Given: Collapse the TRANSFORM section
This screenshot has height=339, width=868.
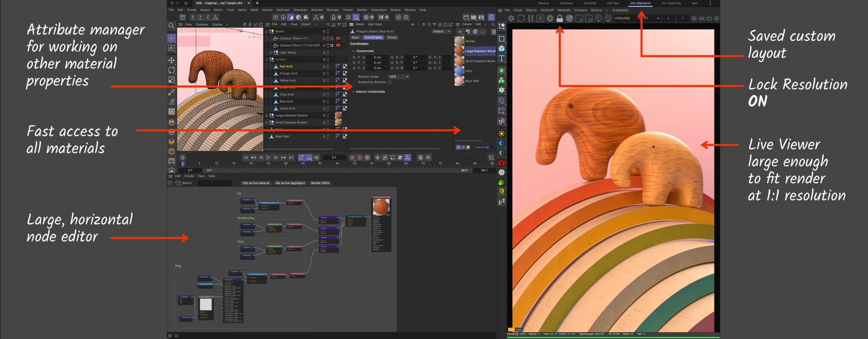Looking at the screenshot, I should click(353, 51).
